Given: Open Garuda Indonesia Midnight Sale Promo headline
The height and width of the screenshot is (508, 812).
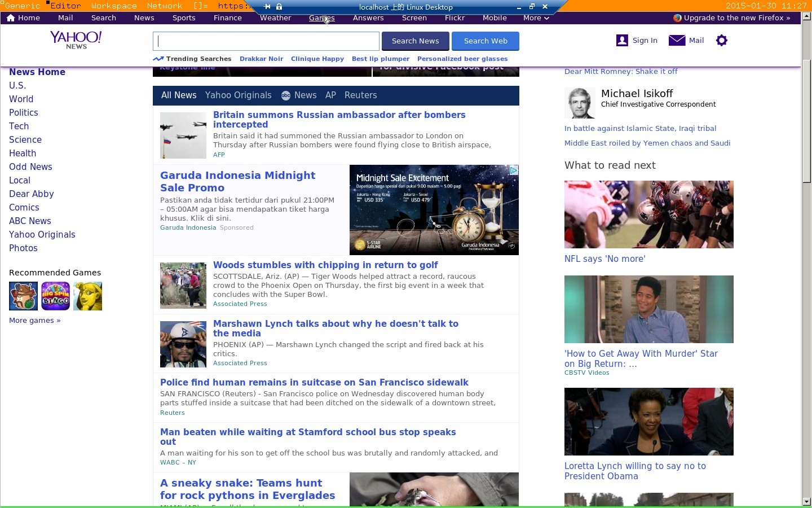Looking at the screenshot, I should tap(237, 182).
